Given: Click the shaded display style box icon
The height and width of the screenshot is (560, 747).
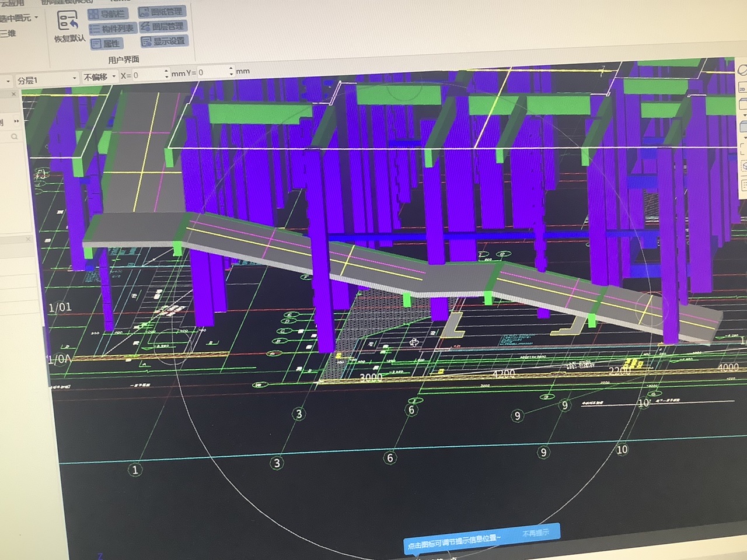Looking at the screenshot, I should pyautogui.click(x=743, y=126).
